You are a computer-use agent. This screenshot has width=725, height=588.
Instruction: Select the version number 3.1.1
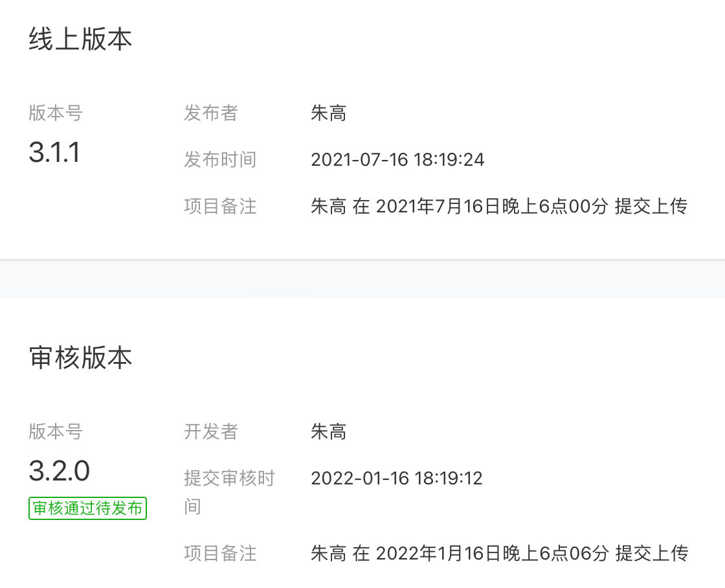pos(54,153)
